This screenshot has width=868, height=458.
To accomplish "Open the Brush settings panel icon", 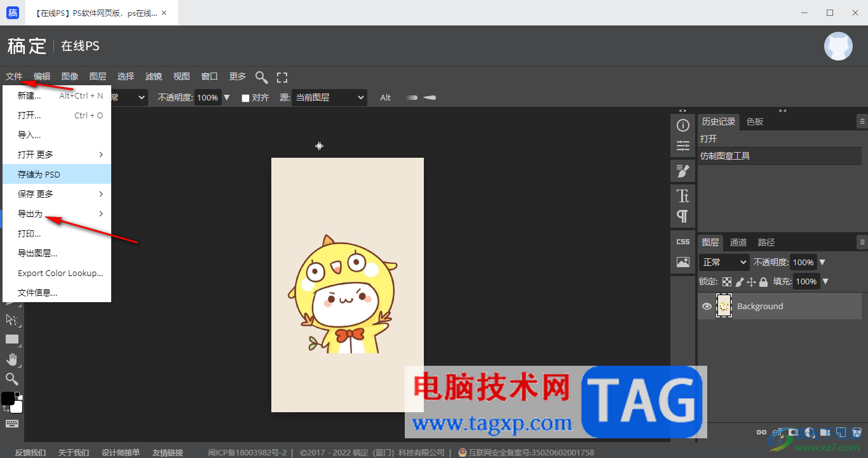I will [683, 170].
